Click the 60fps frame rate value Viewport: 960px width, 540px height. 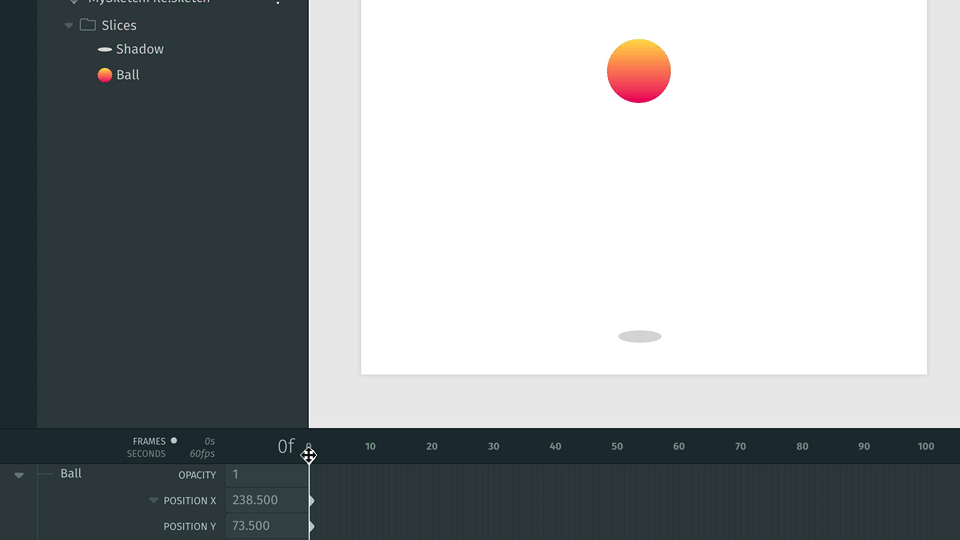pos(202,454)
